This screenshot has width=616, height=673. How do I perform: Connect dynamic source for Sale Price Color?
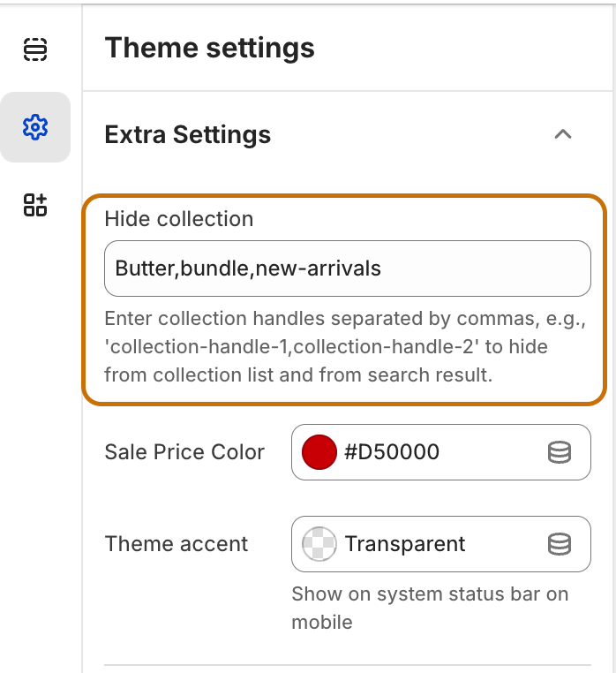(560, 452)
